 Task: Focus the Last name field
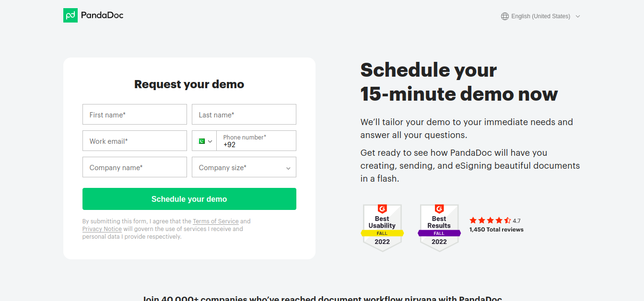click(244, 115)
